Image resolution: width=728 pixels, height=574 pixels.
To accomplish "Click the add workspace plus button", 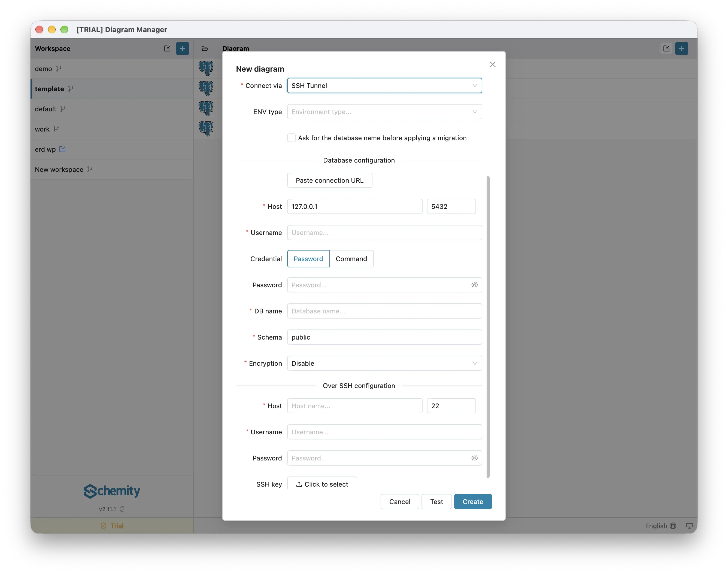I will [182, 48].
